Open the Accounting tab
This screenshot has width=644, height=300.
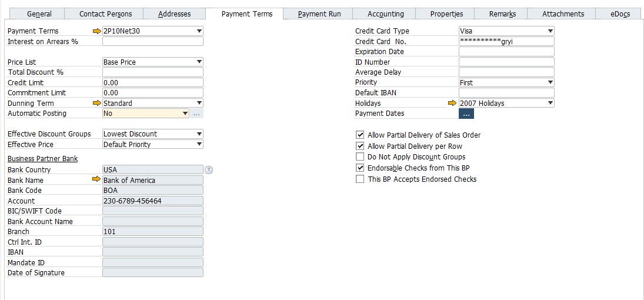click(385, 14)
